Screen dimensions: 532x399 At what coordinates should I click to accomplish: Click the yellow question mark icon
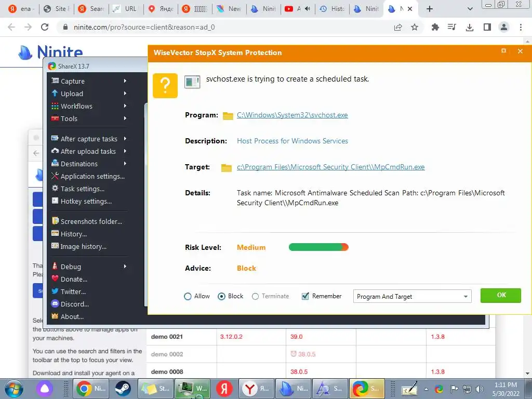tap(165, 86)
